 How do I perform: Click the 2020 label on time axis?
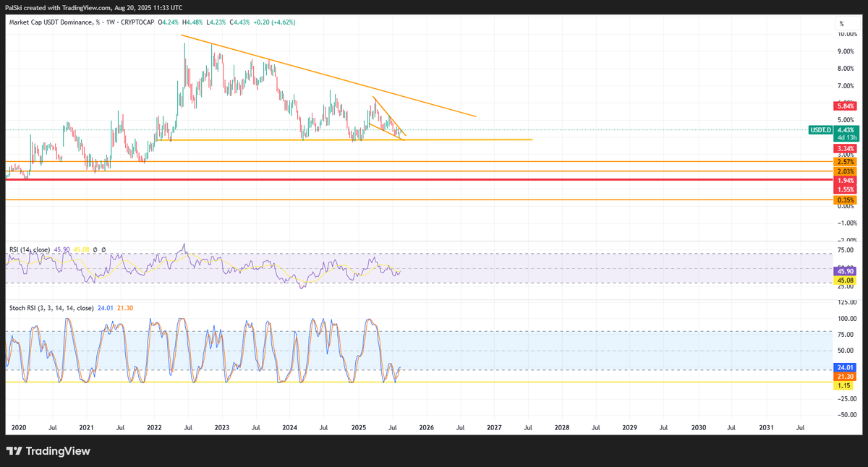17,429
